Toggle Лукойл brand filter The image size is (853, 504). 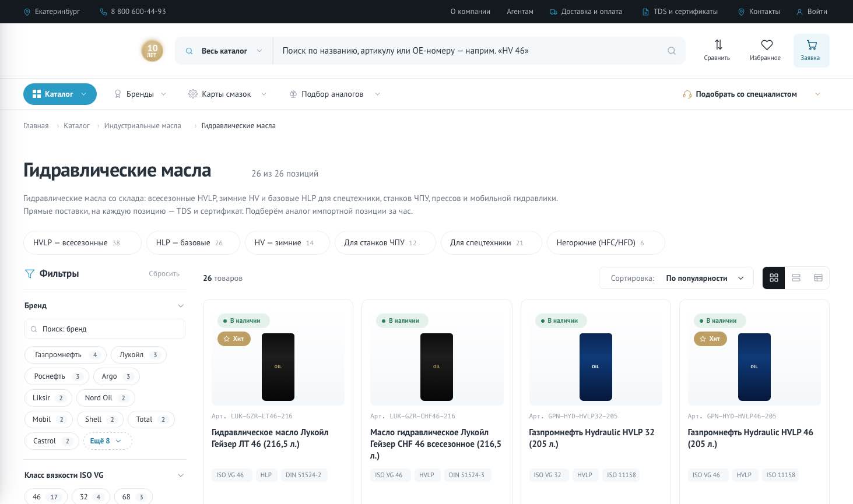coord(138,355)
